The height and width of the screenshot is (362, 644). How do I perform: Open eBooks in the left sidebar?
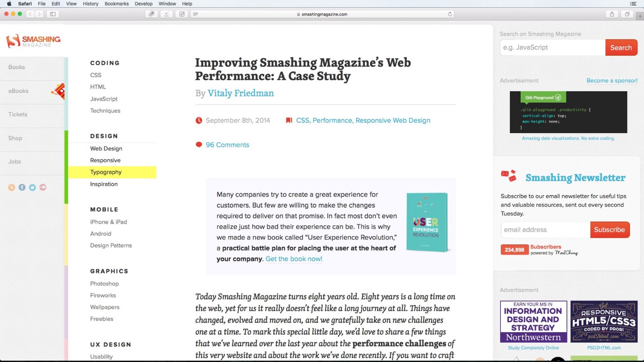tap(19, 91)
